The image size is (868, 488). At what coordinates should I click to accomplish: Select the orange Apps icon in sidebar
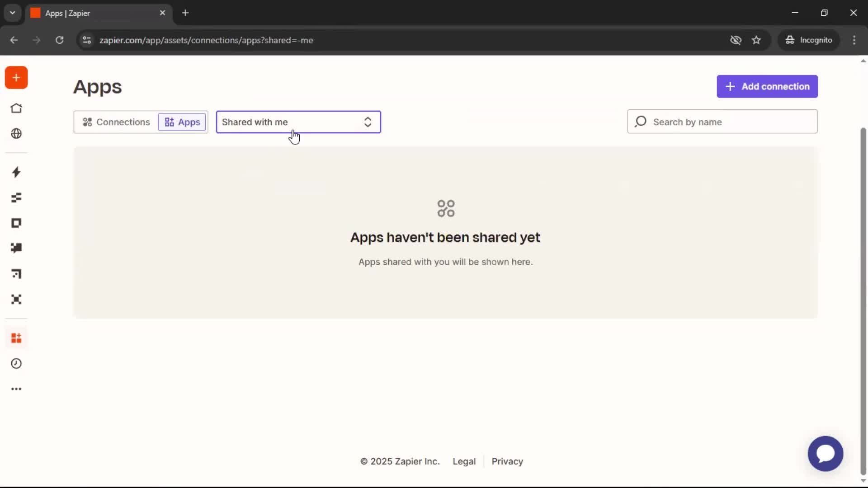click(x=16, y=338)
